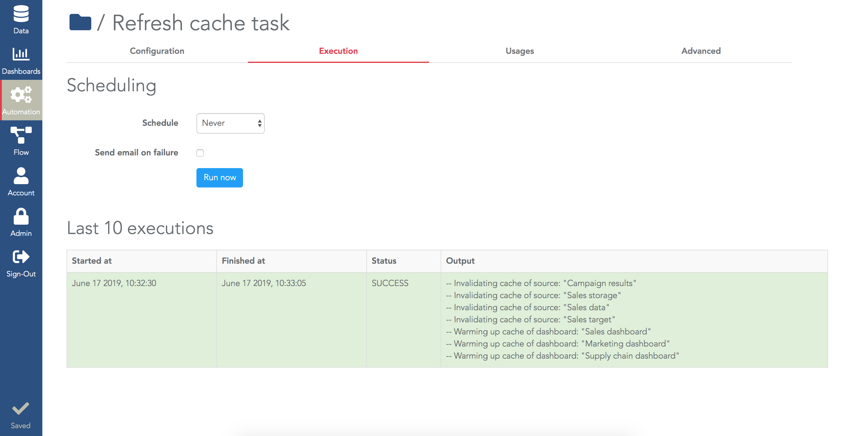Click the Scheduling section heading
Viewport: 868px width, 436px height.
[x=112, y=85]
